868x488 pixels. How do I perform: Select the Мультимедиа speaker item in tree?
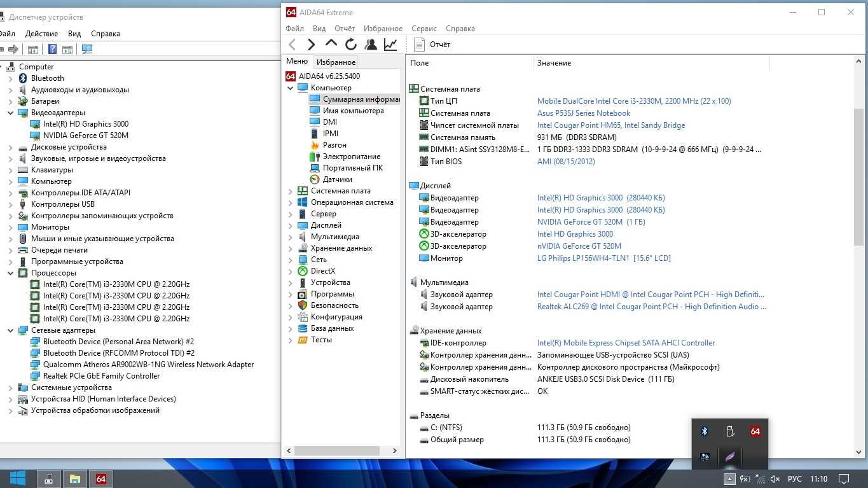point(328,237)
